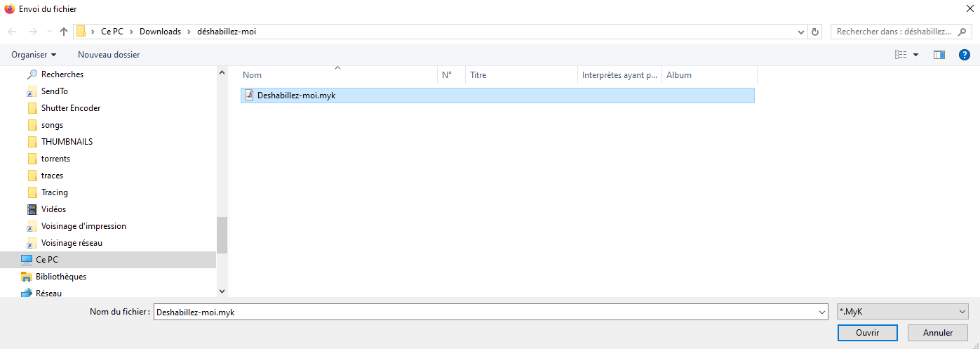
Task: Open the *.MyK file type dropdown
Action: coord(902,312)
